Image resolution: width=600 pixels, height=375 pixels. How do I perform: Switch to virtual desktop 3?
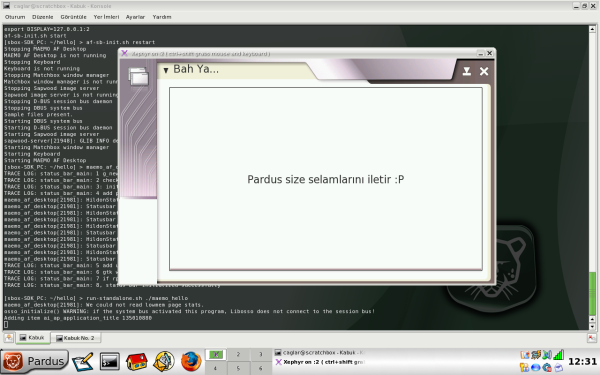click(261, 355)
